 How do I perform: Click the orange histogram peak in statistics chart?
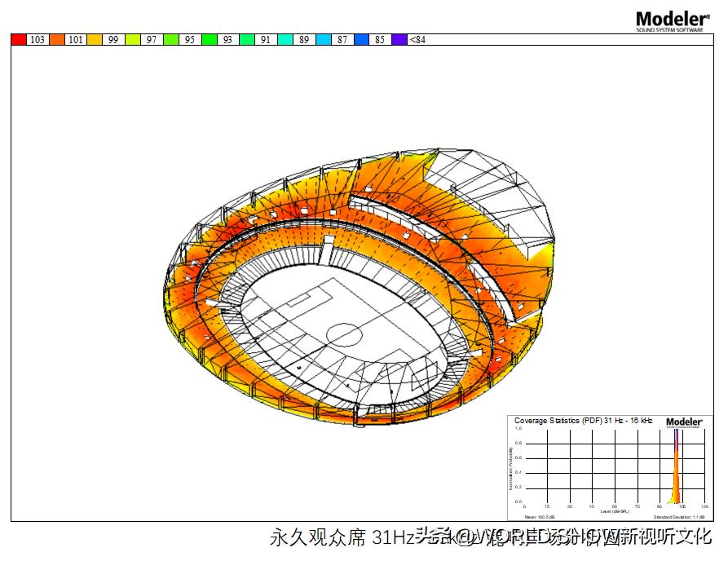[676, 466]
